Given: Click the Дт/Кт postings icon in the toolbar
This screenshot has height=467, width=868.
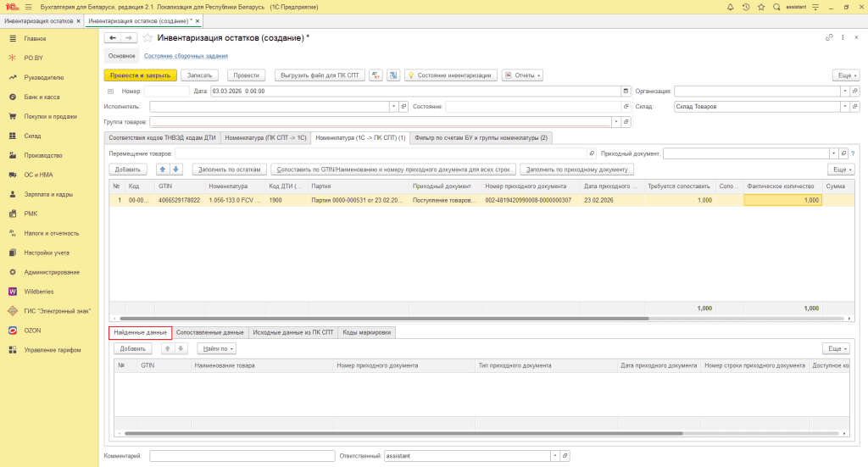Looking at the screenshot, I should tap(376, 75).
